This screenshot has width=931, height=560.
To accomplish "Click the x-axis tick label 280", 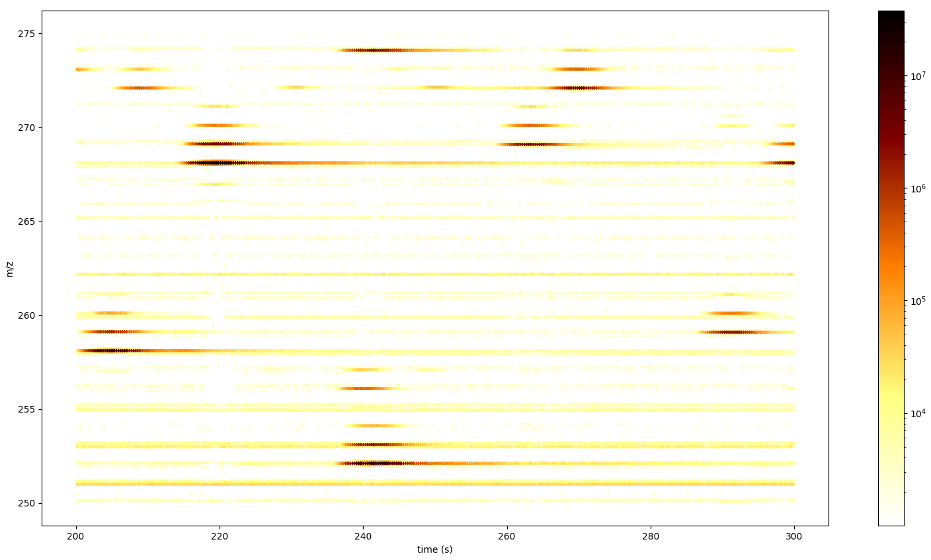I will [x=651, y=536].
